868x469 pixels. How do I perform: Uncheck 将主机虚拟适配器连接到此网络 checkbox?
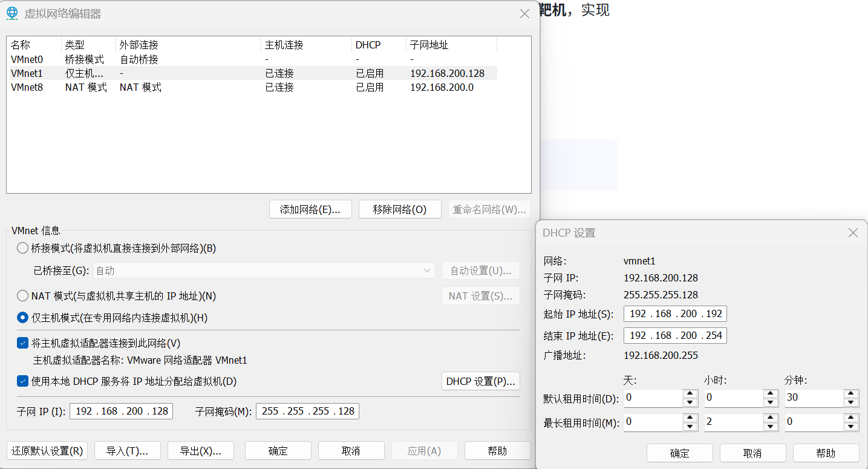click(22, 343)
